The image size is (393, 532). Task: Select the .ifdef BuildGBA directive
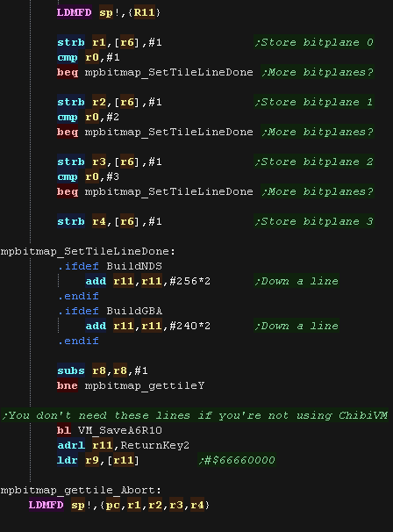click(x=110, y=311)
